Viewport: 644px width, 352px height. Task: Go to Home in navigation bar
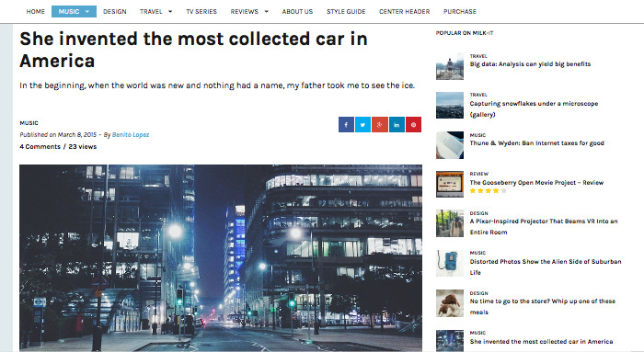point(35,11)
